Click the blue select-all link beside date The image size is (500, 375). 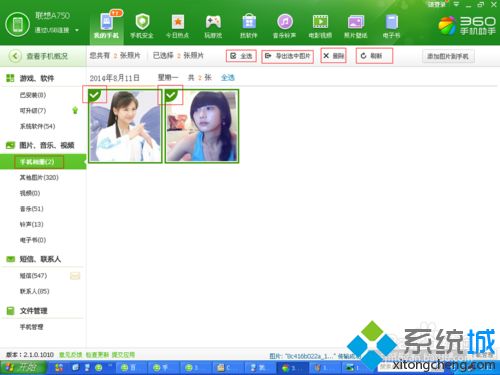(228, 78)
